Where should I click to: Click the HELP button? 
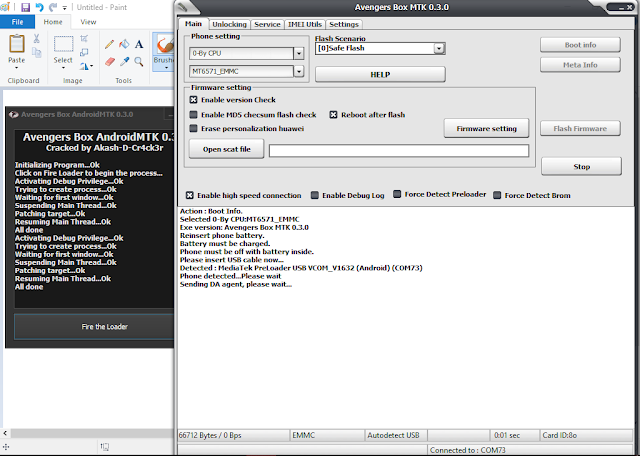380,74
